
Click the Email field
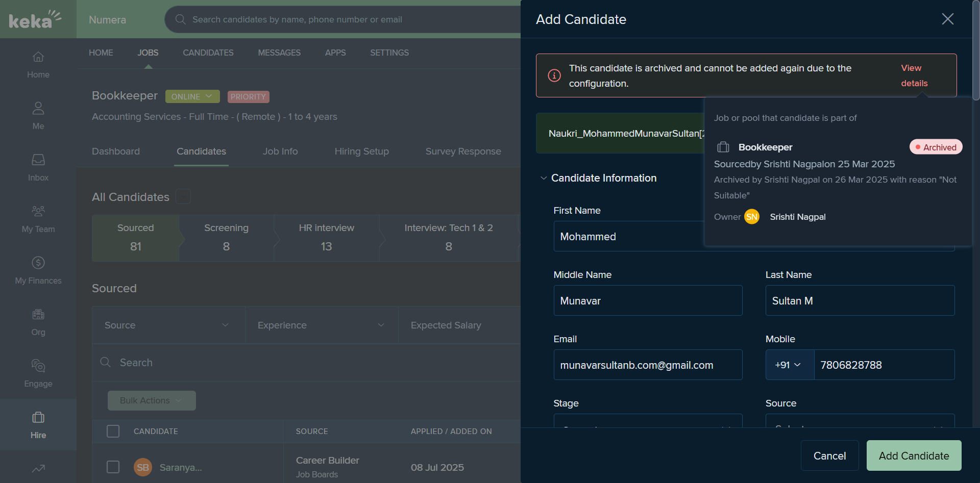(x=648, y=365)
